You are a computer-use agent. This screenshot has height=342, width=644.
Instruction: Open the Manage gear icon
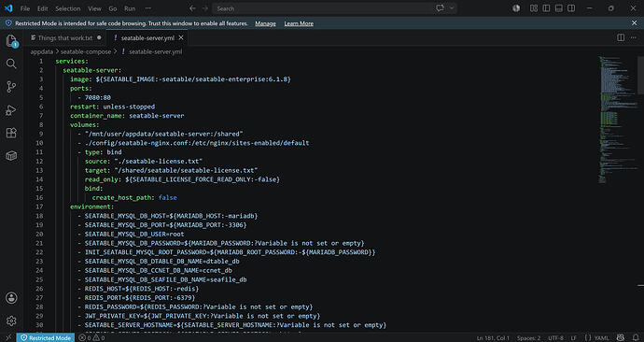(x=11, y=321)
